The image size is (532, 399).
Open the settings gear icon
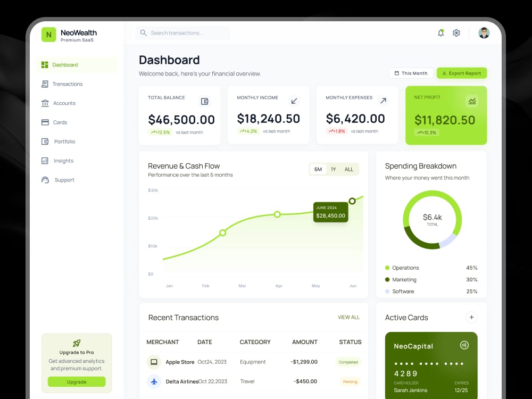[x=456, y=33]
